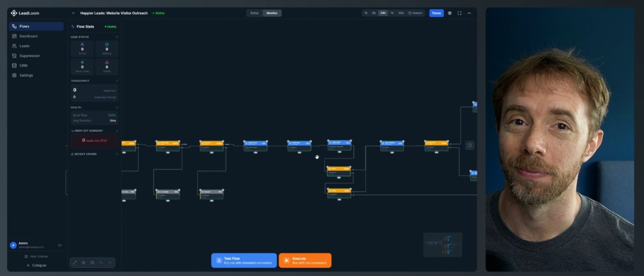Click the info circle next to Recent Errors
Image resolution: width=644 pixels, height=276 pixels.
point(117,154)
